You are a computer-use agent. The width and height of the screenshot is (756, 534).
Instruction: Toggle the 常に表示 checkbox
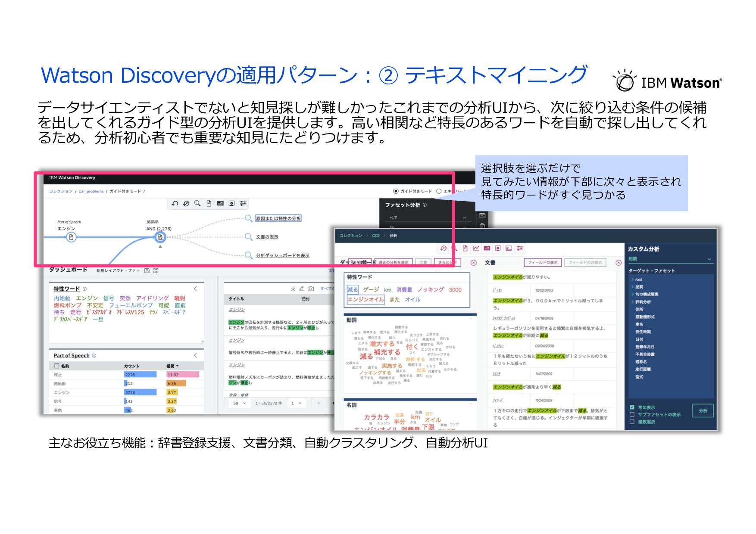(632, 407)
